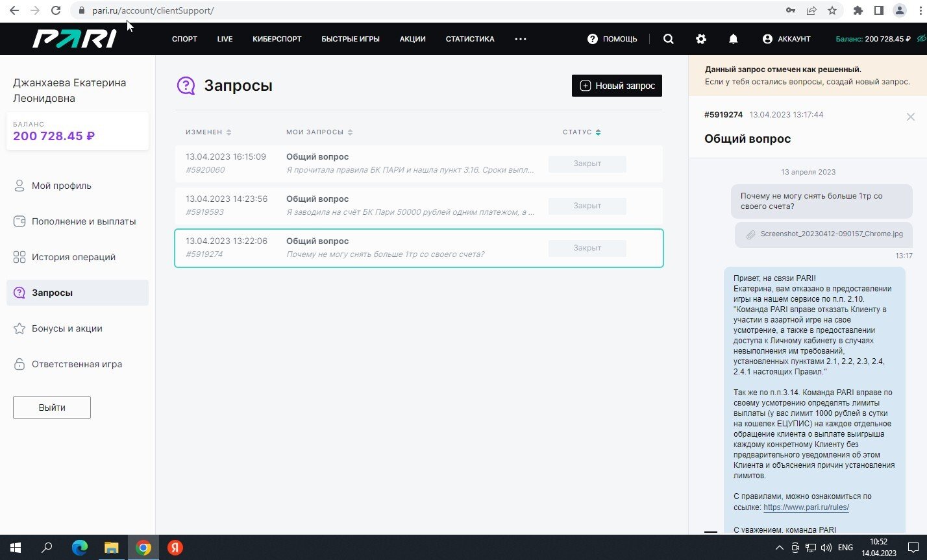Open the Аккаунт account menu
This screenshot has width=927, height=560.
pyautogui.click(x=786, y=39)
